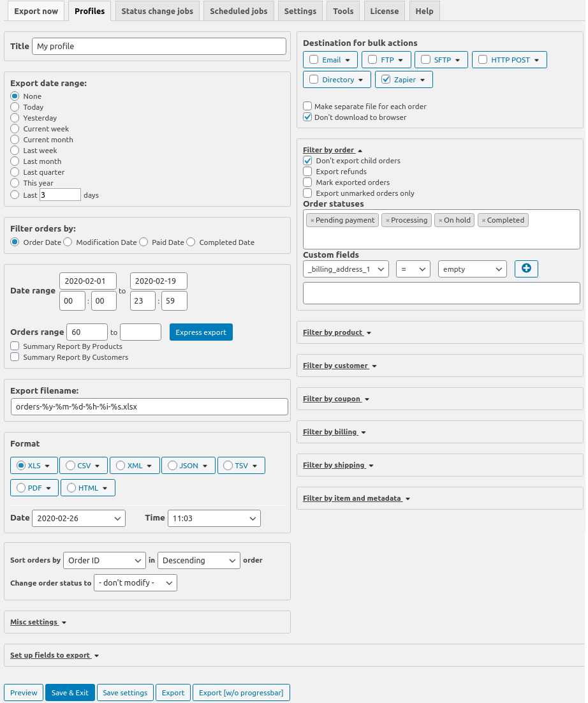Viewport: 588px width, 703px height.
Task: Toggle Don't export child orders
Action: click(x=307, y=161)
